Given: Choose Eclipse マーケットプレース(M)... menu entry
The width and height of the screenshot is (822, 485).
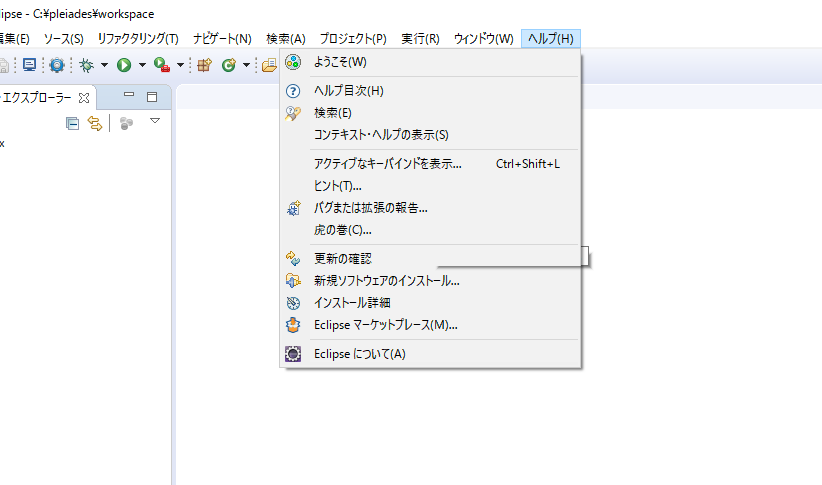Looking at the screenshot, I should [385, 325].
